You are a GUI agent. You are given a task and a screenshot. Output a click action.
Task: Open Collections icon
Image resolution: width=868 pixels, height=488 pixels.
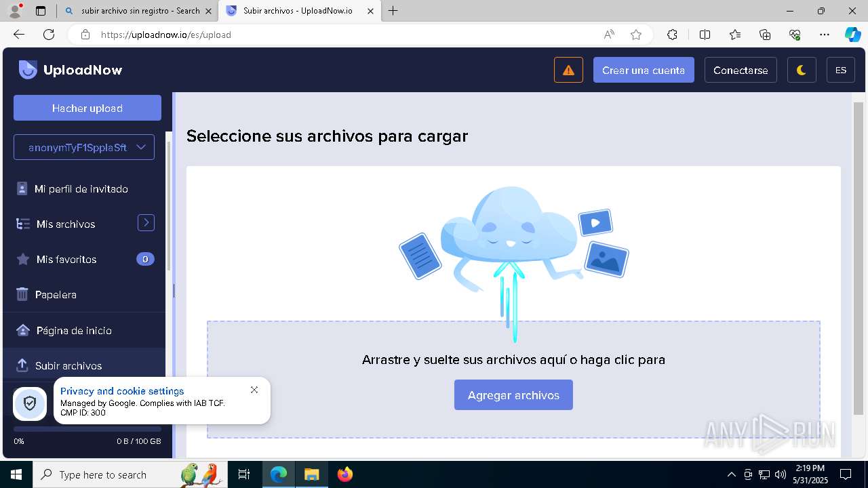[765, 35]
